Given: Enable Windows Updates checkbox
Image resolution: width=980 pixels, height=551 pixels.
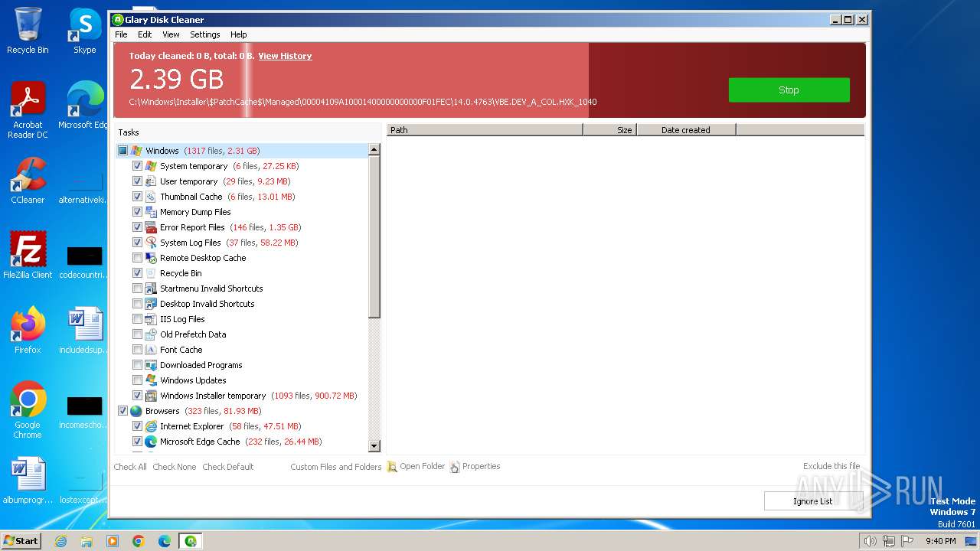Looking at the screenshot, I should pos(137,380).
